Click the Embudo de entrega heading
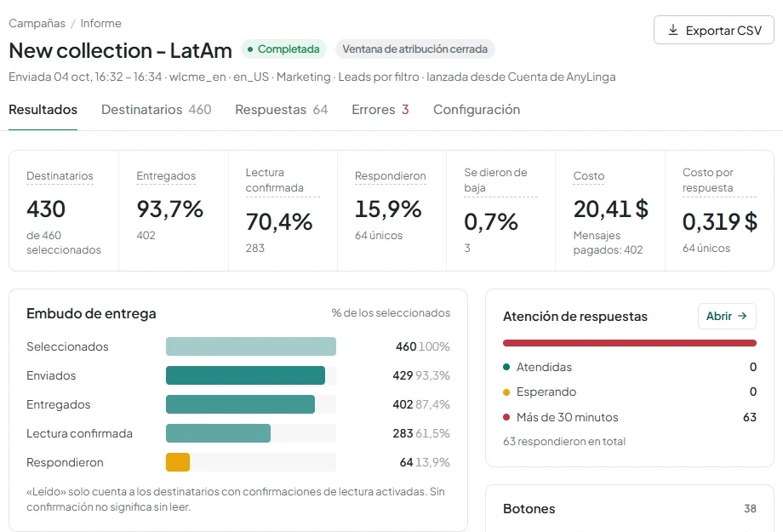The image size is (783, 532). [x=91, y=314]
